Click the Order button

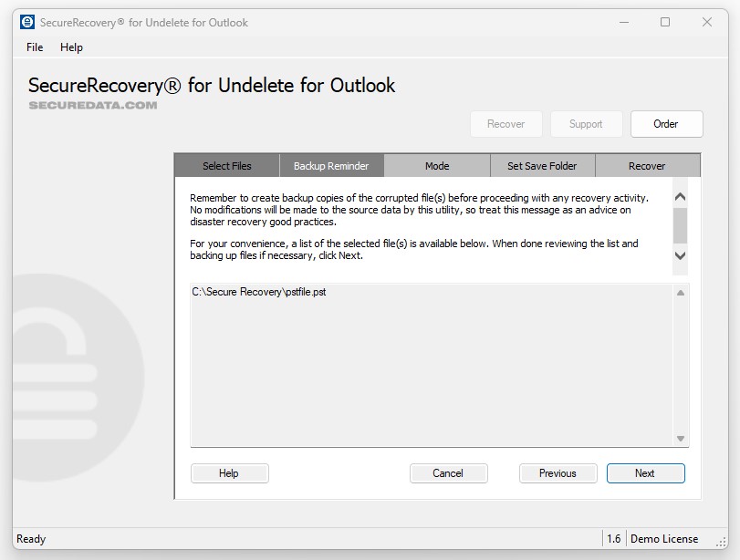pos(666,124)
